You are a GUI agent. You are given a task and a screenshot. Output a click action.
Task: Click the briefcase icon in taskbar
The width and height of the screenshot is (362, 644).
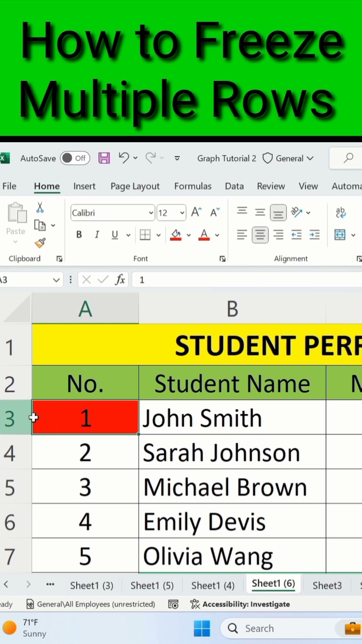[353, 628]
